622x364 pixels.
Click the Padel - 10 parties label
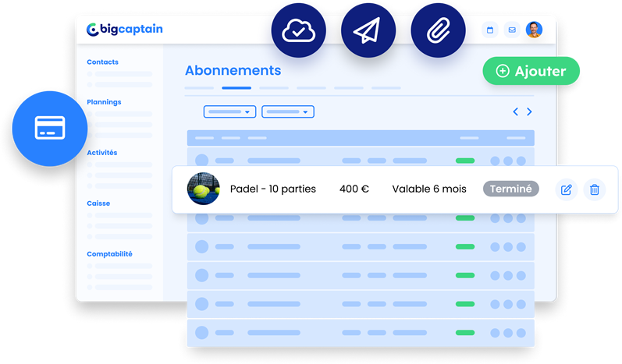[x=273, y=189]
